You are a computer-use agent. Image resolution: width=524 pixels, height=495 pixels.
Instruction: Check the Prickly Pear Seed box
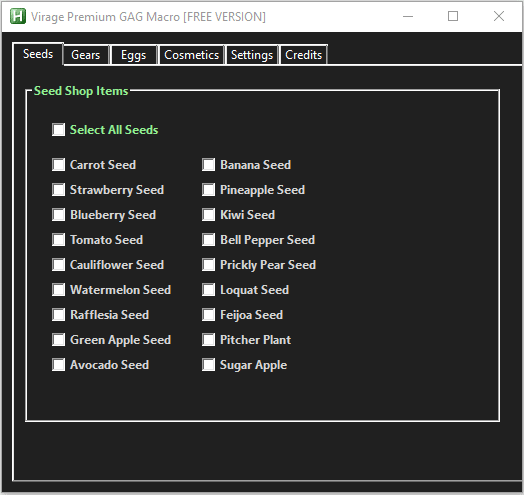point(209,265)
